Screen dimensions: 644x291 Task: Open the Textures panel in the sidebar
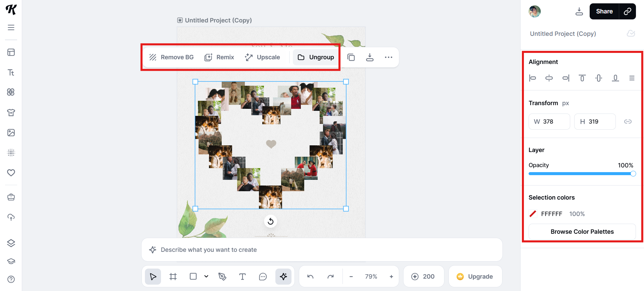[11, 153]
